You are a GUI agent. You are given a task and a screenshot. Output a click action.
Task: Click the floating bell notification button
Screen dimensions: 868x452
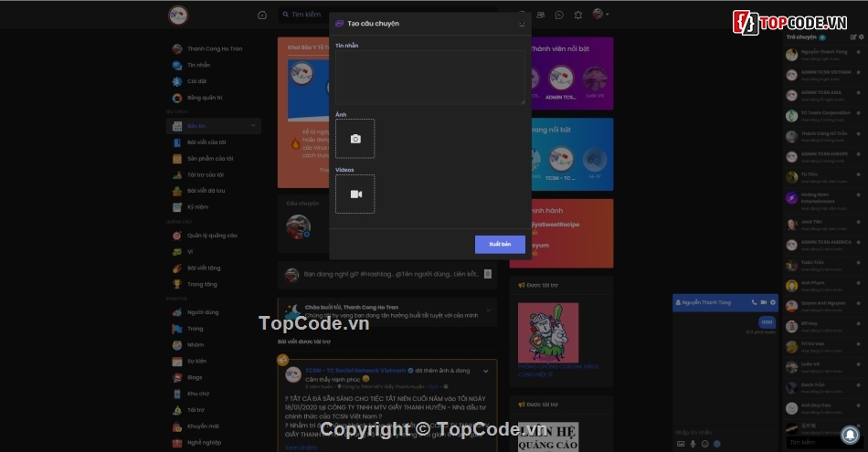pos(851,435)
